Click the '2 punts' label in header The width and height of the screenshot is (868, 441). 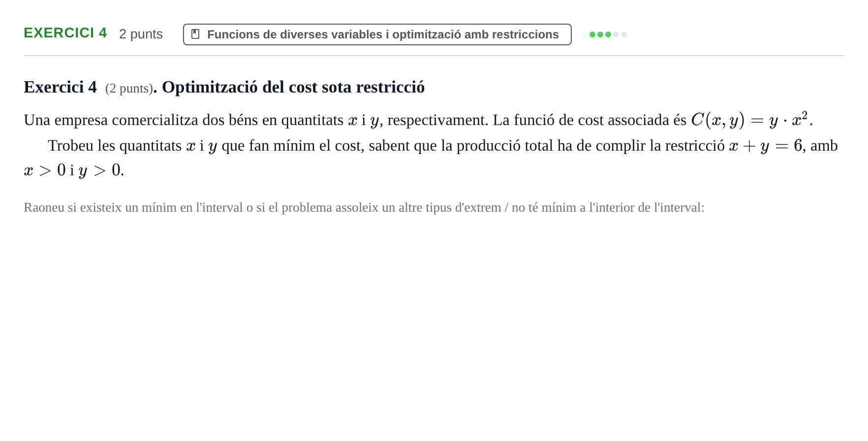[x=141, y=34]
